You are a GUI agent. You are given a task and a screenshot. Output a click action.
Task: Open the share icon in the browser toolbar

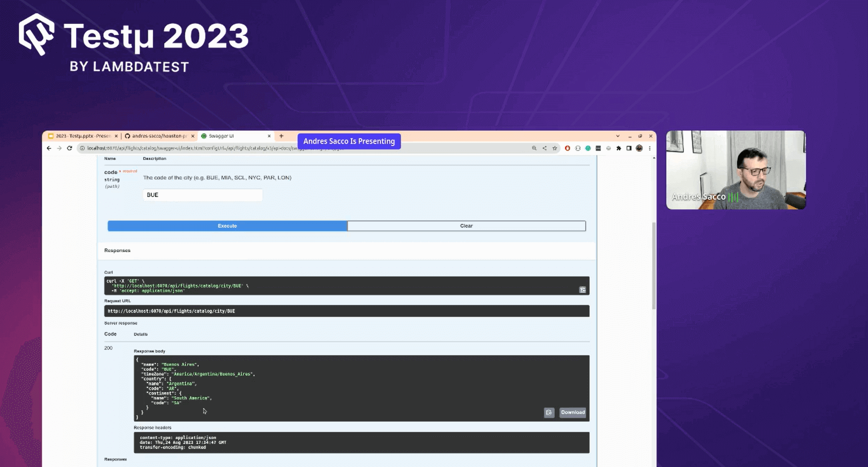[545, 148]
